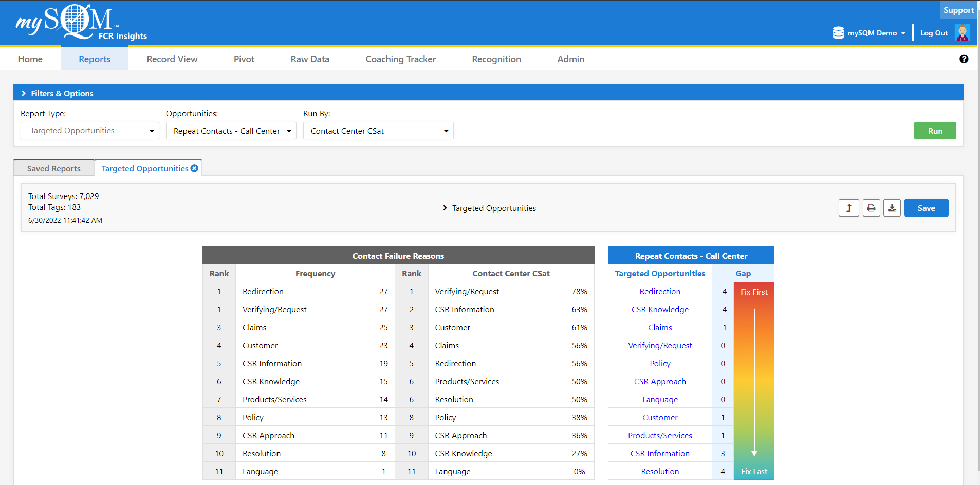
Task: Open the help question mark icon
Action: click(x=964, y=59)
